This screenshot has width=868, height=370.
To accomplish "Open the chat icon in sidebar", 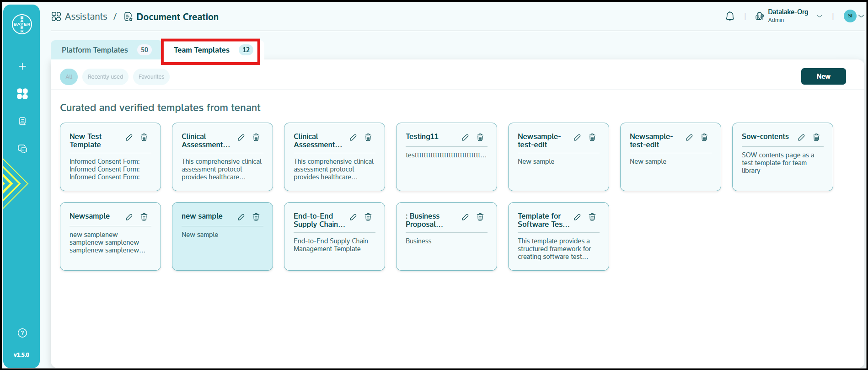I will click(22, 149).
